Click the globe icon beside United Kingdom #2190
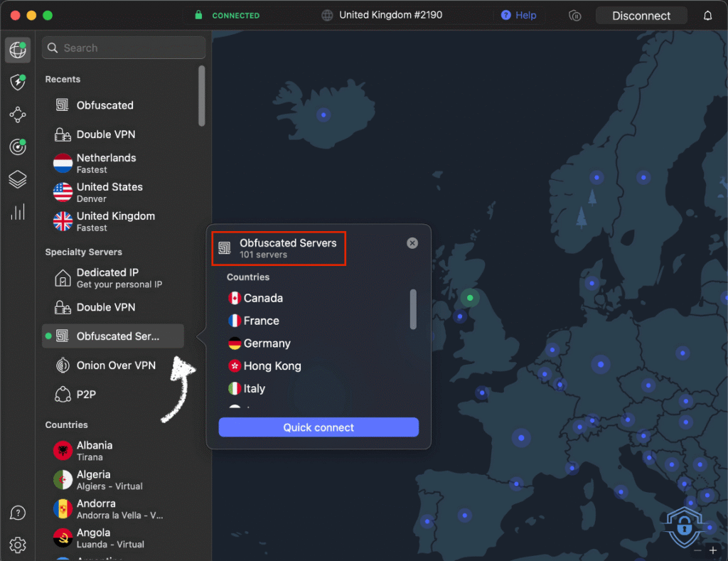Screen dimensions: 728x561 pos(327,16)
